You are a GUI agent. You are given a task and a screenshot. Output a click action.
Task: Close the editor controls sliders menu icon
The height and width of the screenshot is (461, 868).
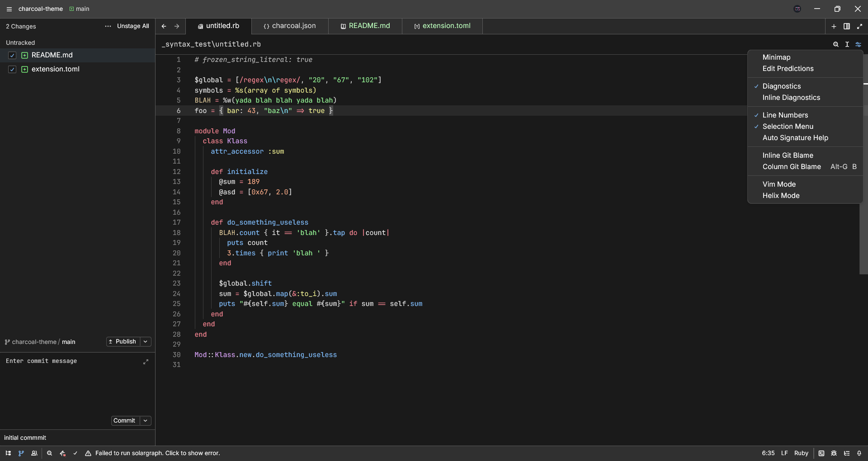[859, 44]
